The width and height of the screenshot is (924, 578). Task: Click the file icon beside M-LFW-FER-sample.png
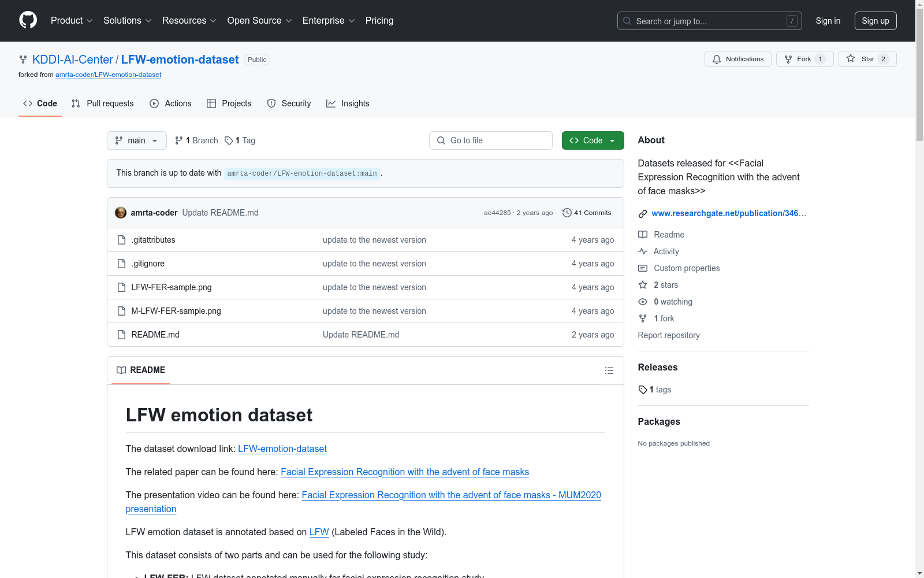coord(121,311)
